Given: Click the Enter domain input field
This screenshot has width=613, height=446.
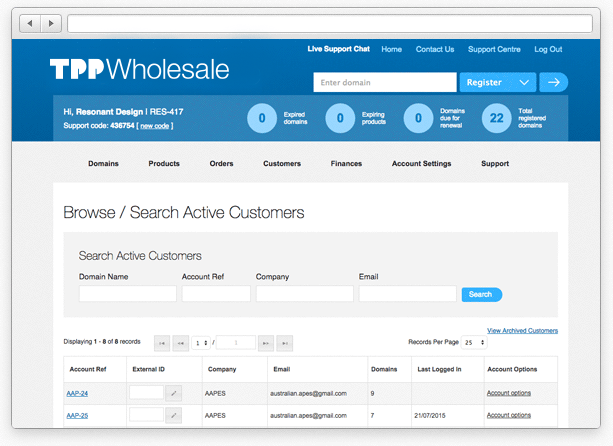Looking at the screenshot, I should point(384,82).
